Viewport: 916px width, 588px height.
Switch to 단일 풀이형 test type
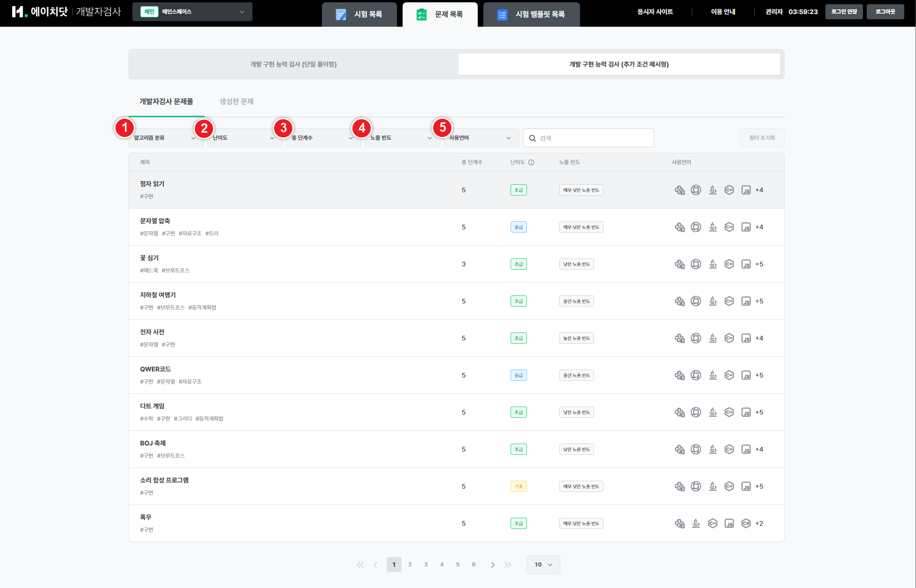pos(293,64)
